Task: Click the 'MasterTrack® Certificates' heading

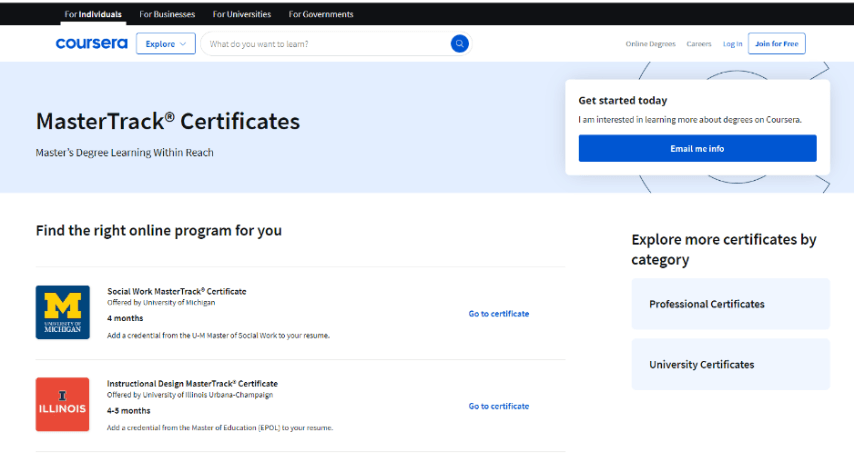Action: (168, 121)
